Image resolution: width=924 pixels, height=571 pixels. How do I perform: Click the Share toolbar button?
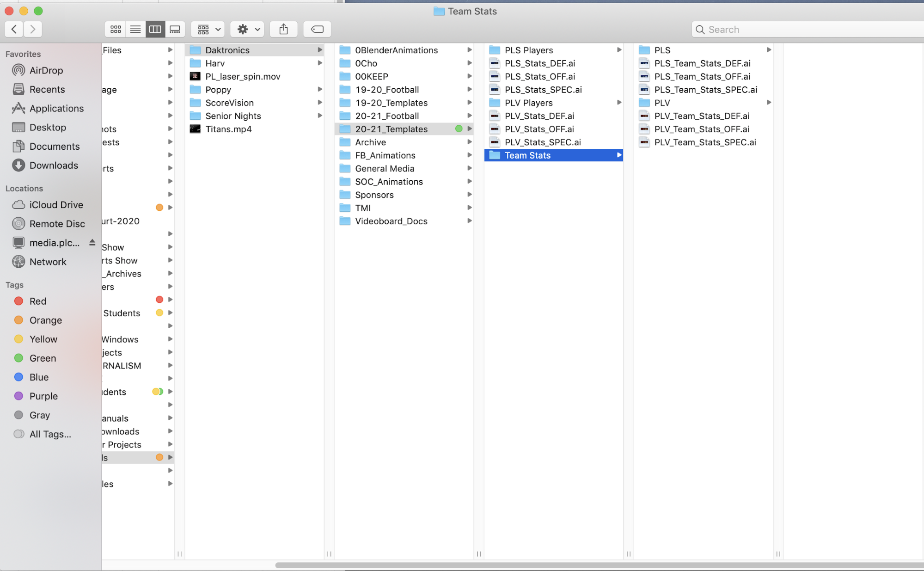[x=283, y=29]
